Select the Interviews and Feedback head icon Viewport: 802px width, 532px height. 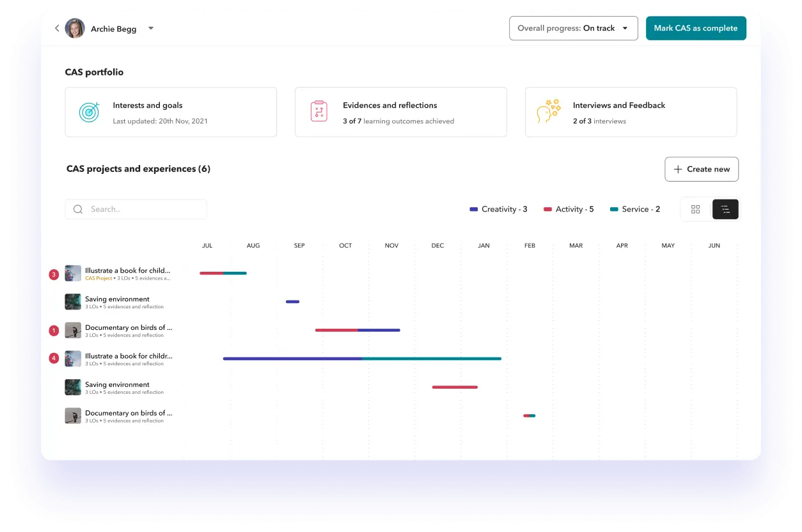549,111
